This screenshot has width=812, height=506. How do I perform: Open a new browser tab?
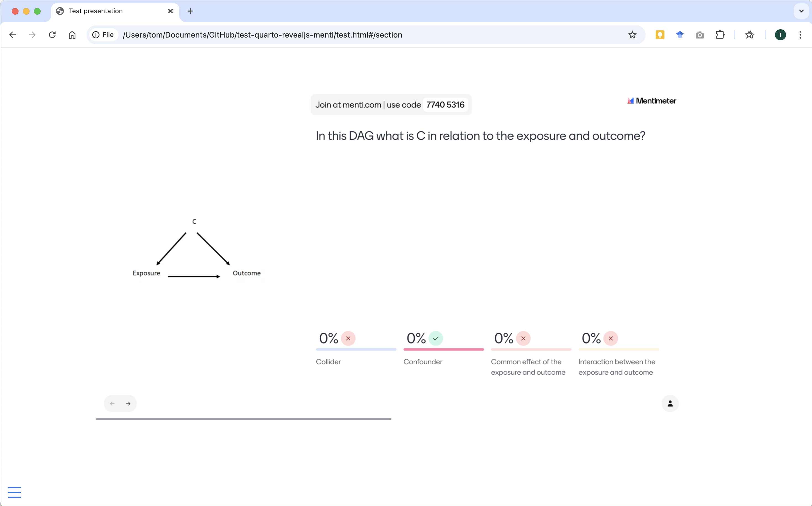coord(190,11)
